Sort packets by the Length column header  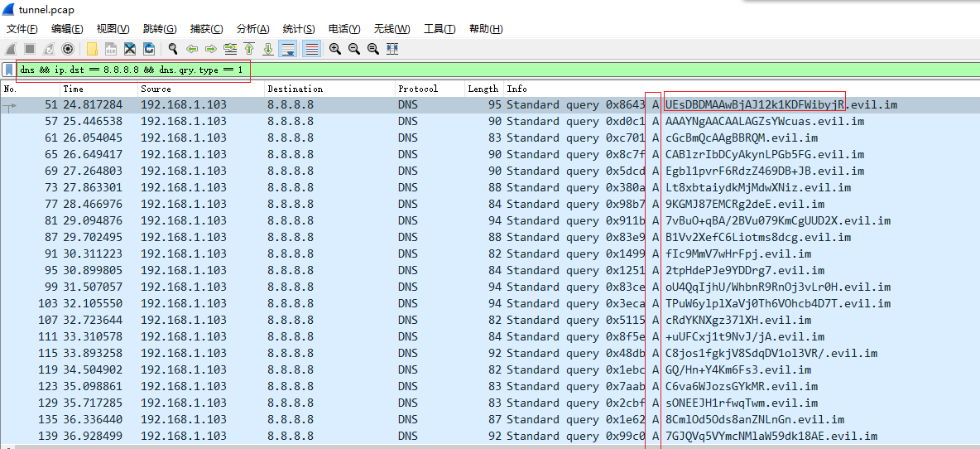483,89
